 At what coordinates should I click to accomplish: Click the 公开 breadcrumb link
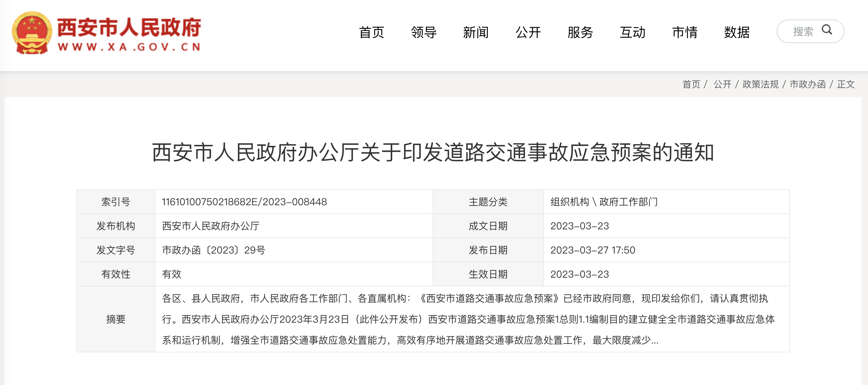723,84
